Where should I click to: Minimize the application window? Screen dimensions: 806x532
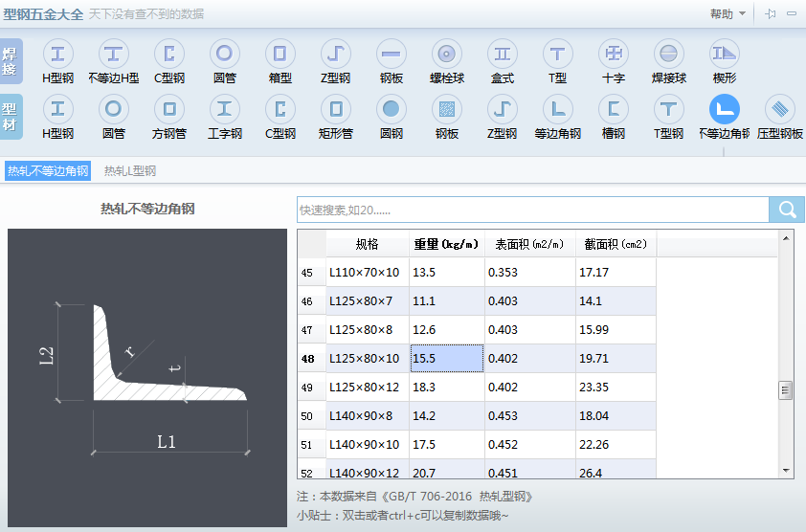click(x=792, y=14)
